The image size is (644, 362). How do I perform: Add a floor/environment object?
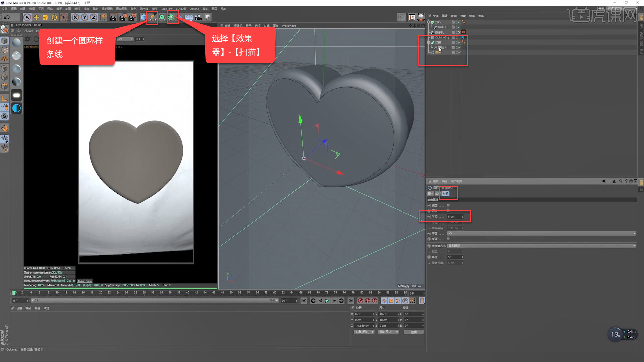[x=189, y=17]
